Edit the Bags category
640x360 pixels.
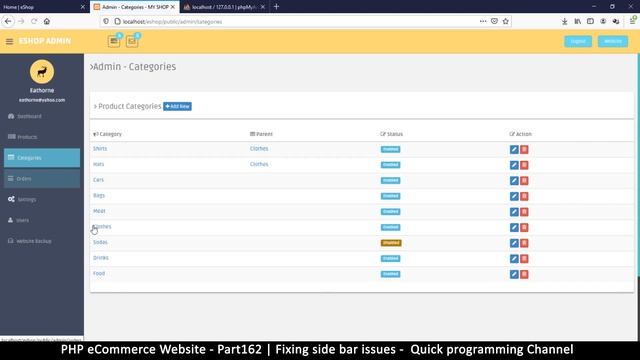pyautogui.click(x=514, y=196)
